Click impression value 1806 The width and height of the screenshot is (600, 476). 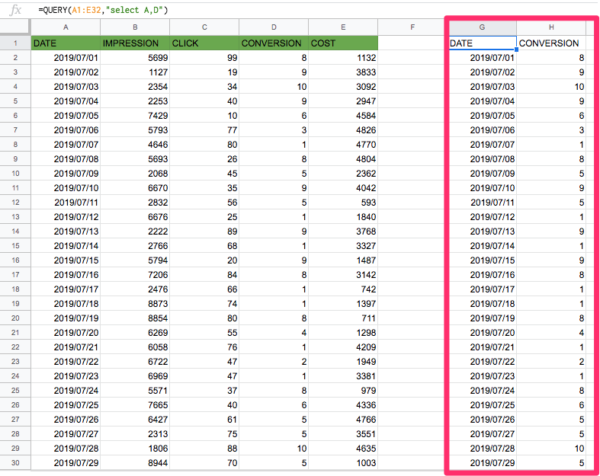point(135,448)
